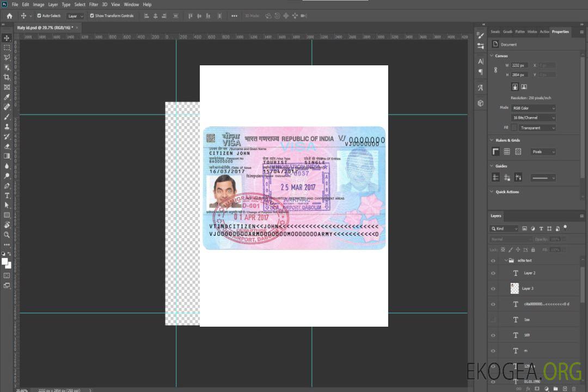Open the Pixels ruler units dropdown
Viewport: 588px width, 392px height.
(x=543, y=151)
